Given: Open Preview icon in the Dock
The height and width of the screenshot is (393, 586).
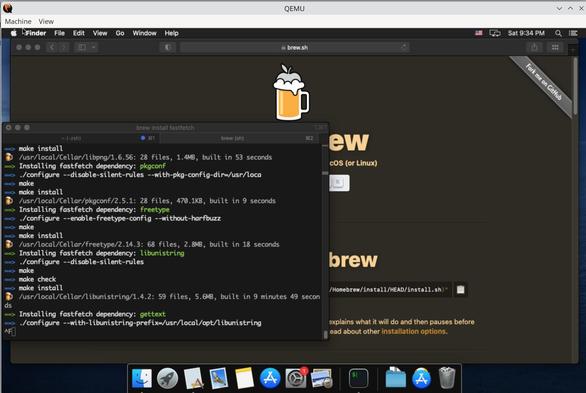Looking at the screenshot, I should coord(219,378).
